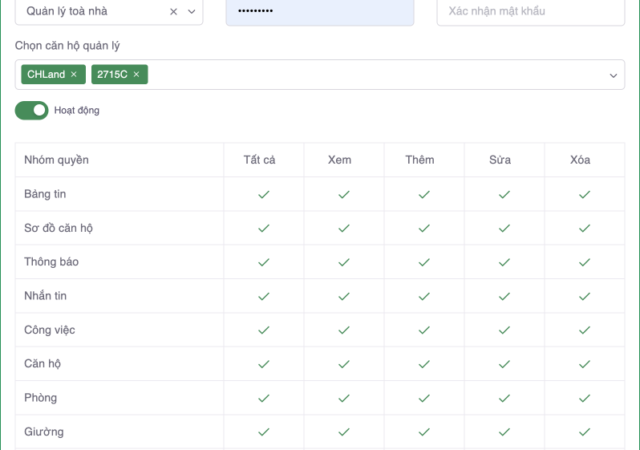
Task: Click the Xác nhận mật khẩu field
Action: click(530, 12)
